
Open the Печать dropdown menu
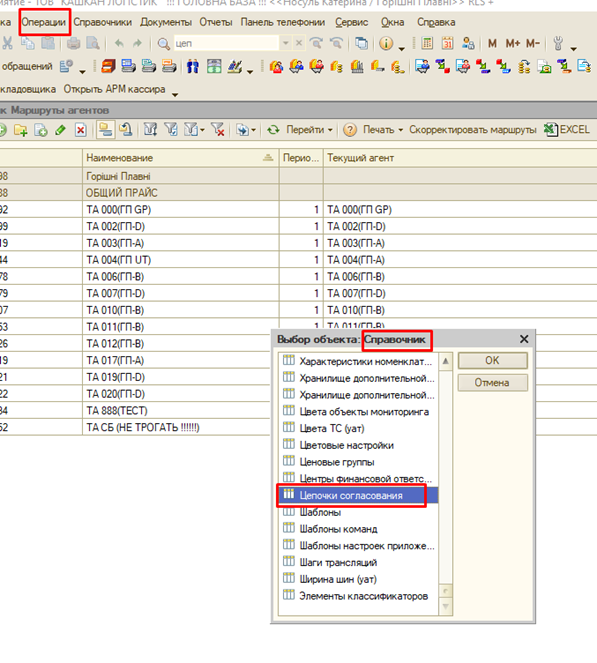click(x=383, y=129)
